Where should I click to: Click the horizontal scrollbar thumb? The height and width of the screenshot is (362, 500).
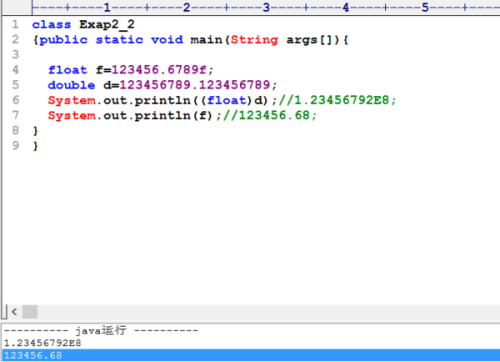coord(30,312)
